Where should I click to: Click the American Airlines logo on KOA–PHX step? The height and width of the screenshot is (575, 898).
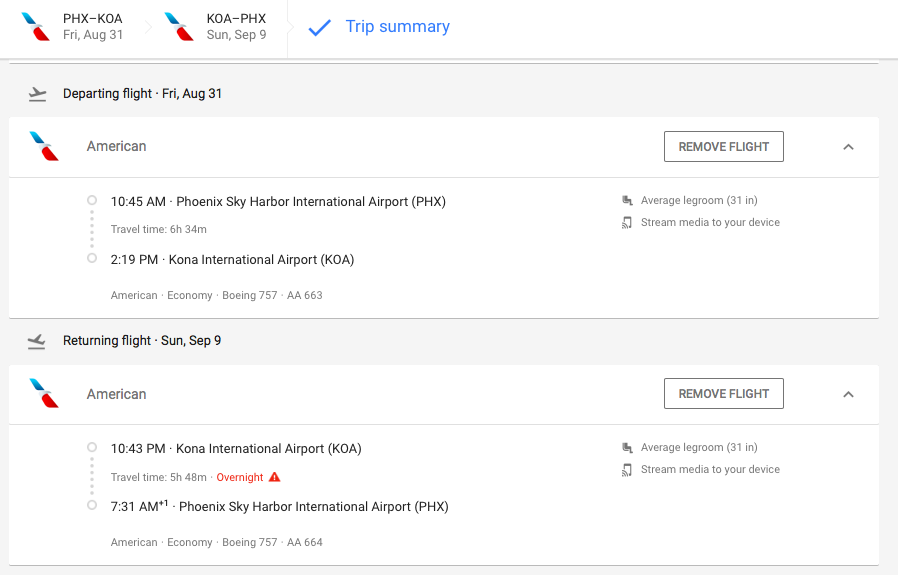179,27
